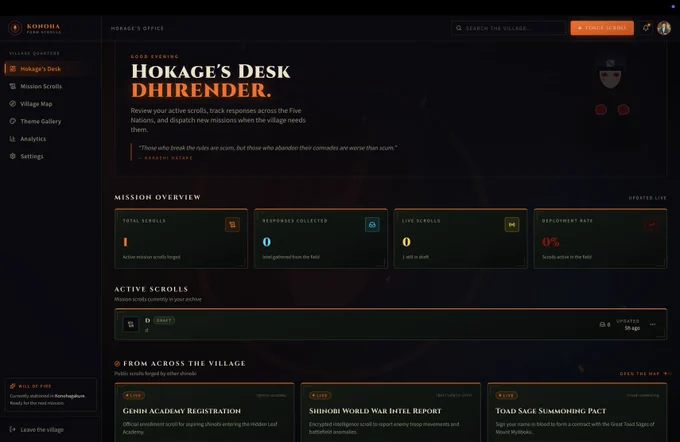The height and width of the screenshot is (442, 680).
Task: Click the Kakashi Hatake attribution
Action: click(x=165, y=158)
